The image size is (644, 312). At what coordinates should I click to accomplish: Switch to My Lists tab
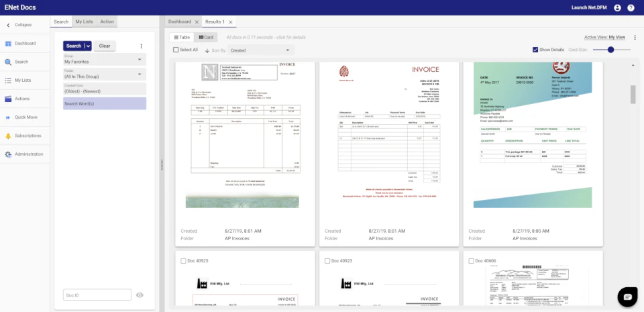85,21
